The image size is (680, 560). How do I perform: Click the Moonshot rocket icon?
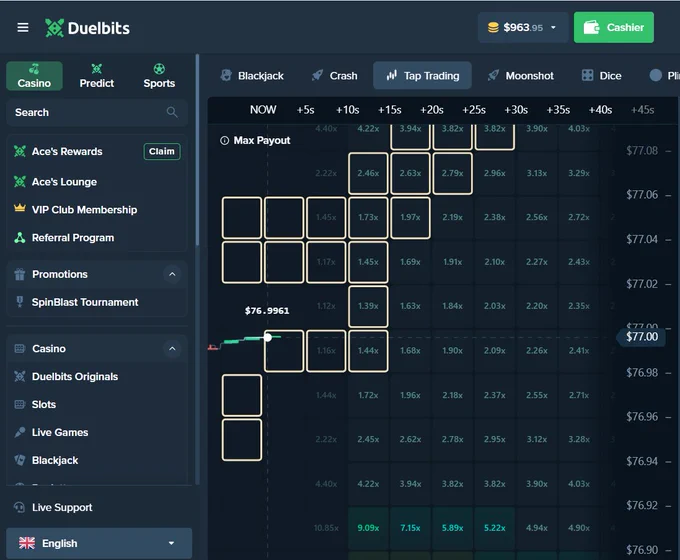pyautogui.click(x=493, y=75)
